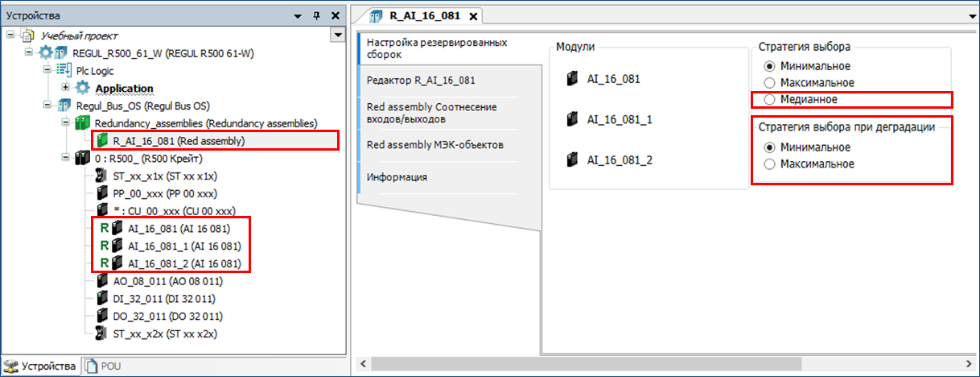Collapse the 0 : R500_ crate node

pos(66,158)
